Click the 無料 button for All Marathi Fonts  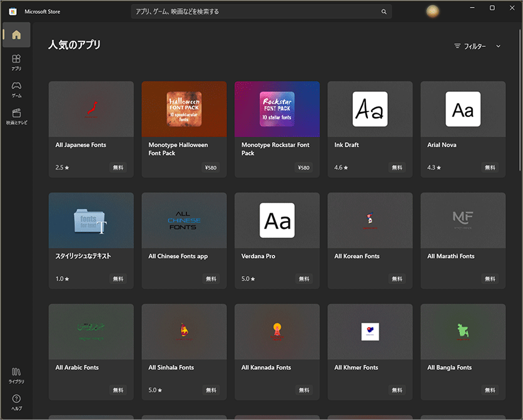tap(490, 279)
